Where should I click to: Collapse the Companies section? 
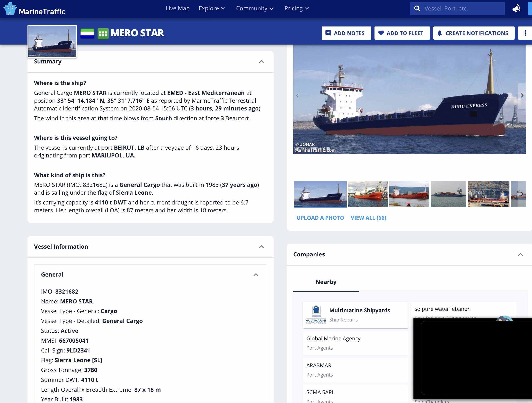tap(520, 254)
